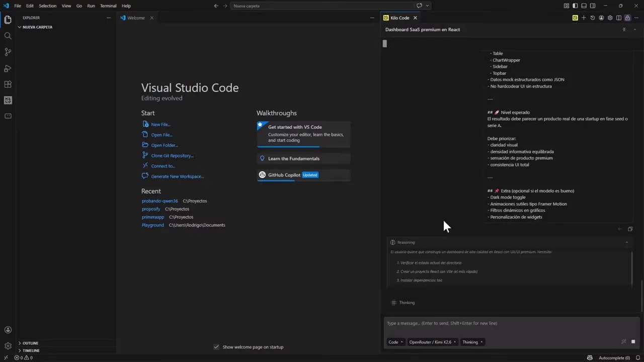Toggle the primary sidebar layout button
Image resolution: width=644 pixels, height=362 pixels.
pos(575,6)
